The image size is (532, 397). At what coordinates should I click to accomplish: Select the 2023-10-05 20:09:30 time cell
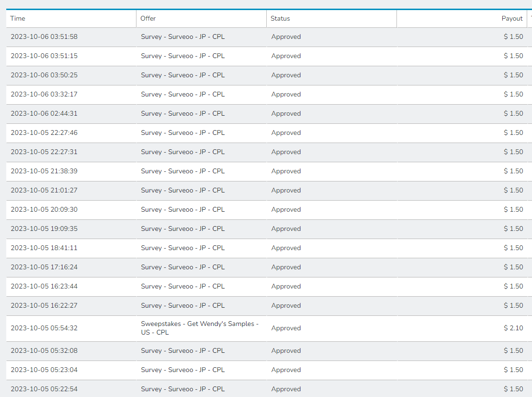click(44, 210)
